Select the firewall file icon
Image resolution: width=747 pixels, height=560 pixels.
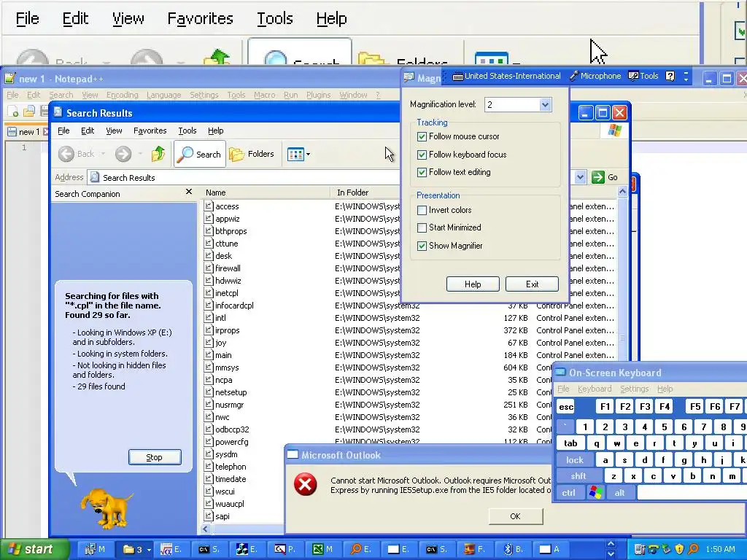(208, 268)
